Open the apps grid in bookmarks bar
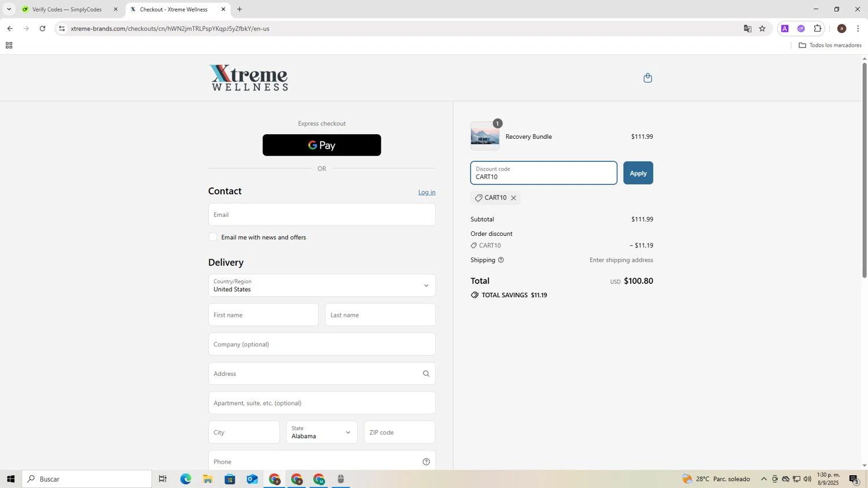The height and width of the screenshot is (488, 868). [9, 45]
